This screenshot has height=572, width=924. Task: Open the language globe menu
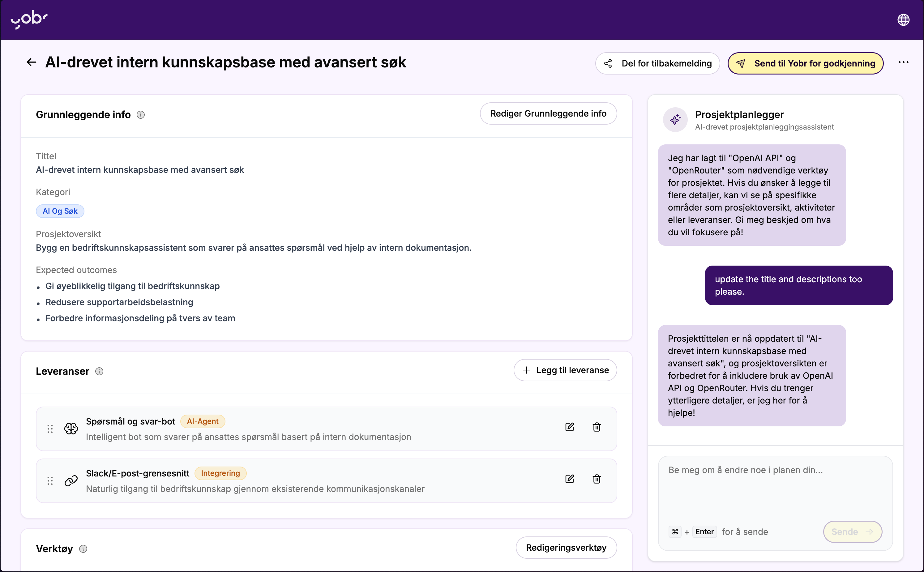(903, 20)
